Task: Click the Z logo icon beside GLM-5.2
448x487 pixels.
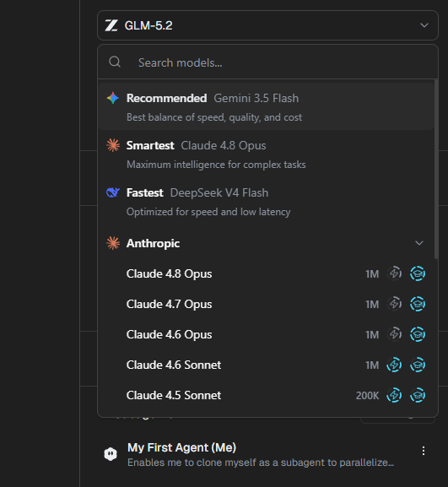Action: (x=111, y=25)
